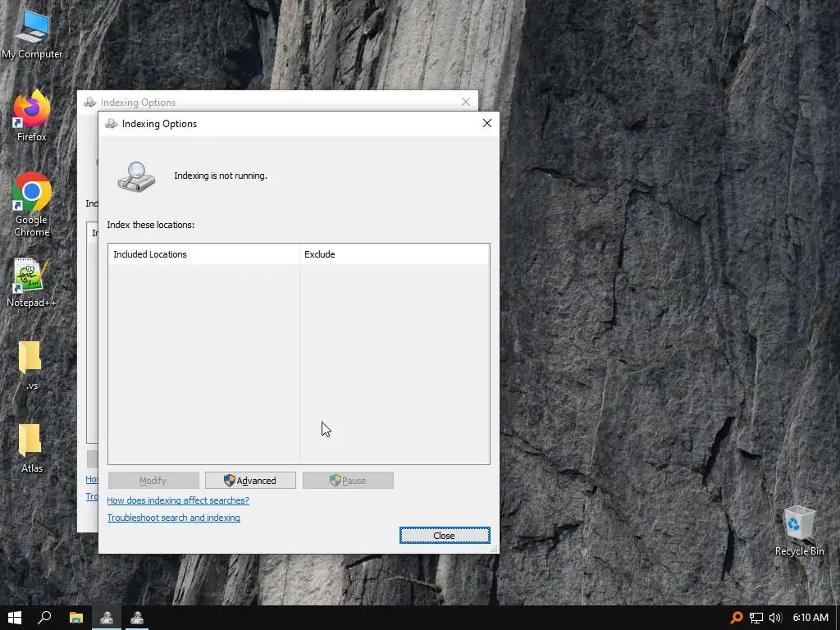This screenshot has width=840, height=630.
Task: Select the .vs folder on desktop
Action: [30, 365]
